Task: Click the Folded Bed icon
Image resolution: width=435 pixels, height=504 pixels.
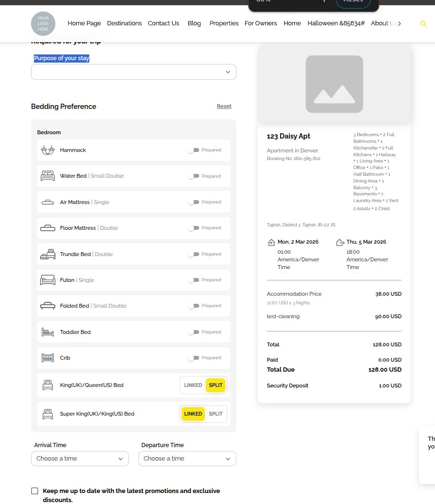Action: click(48, 306)
